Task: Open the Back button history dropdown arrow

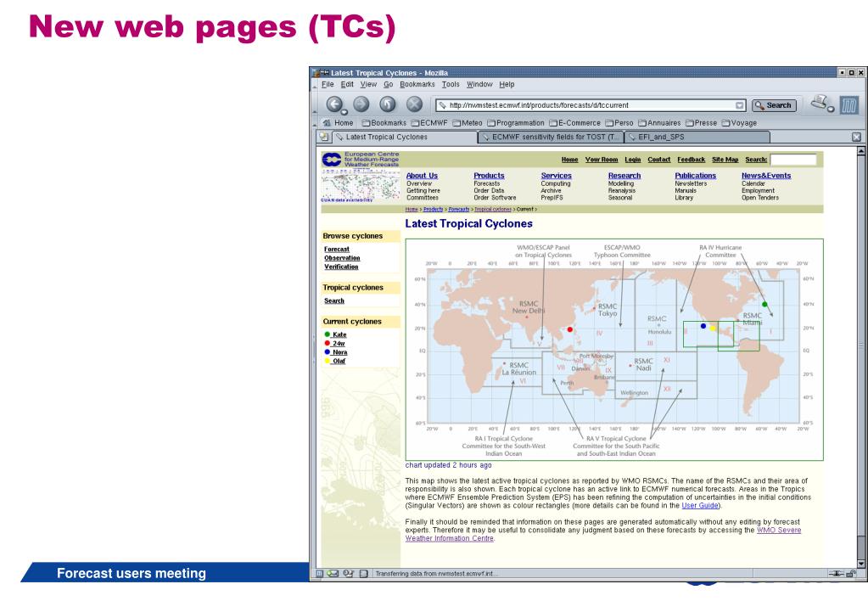Action: coord(344,112)
